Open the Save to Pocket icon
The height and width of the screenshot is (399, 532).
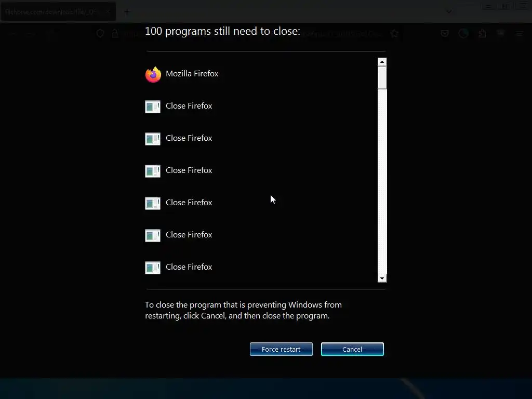coord(445,33)
